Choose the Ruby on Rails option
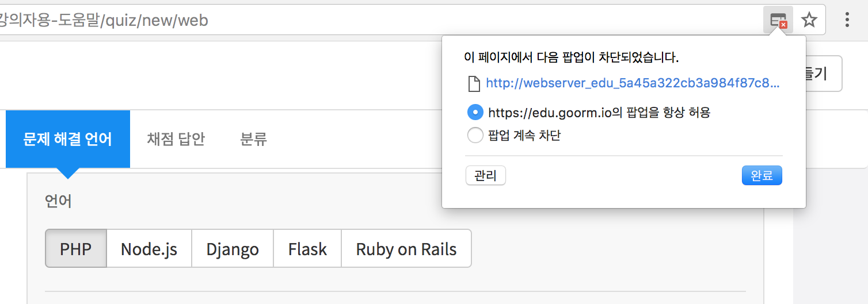This screenshot has width=868, height=304. point(406,249)
